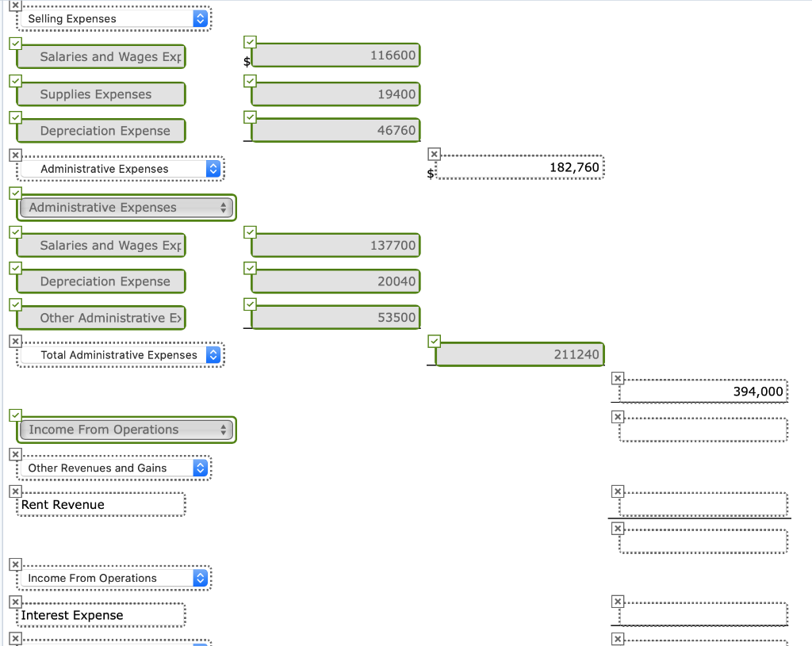Viewport: 812px width, 646px height.
Task: Click the Other Administrative Expense label button
Action: coord(101,317)
